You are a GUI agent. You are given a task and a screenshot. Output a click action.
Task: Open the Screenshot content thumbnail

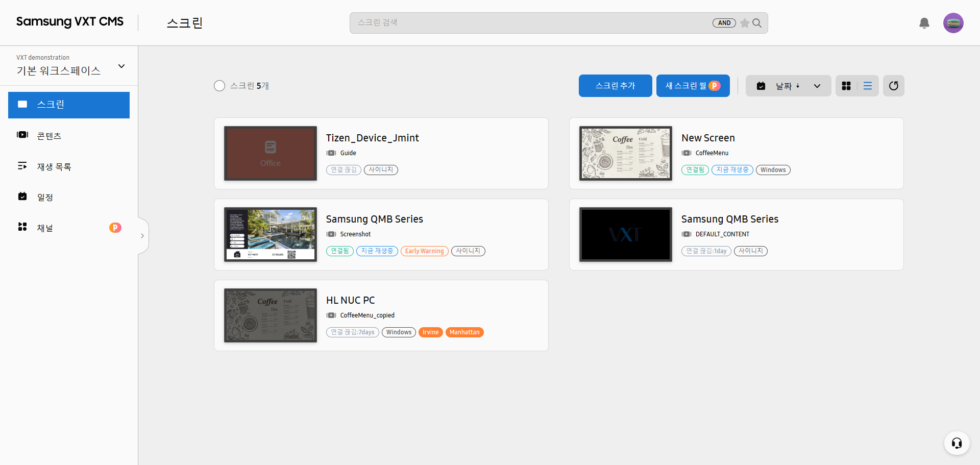[x=271, y=234]
